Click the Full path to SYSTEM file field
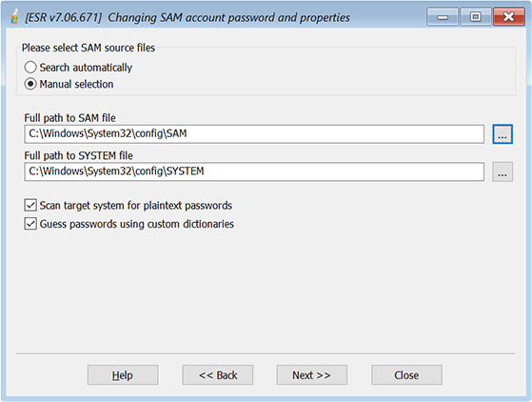 click(254, 171)
